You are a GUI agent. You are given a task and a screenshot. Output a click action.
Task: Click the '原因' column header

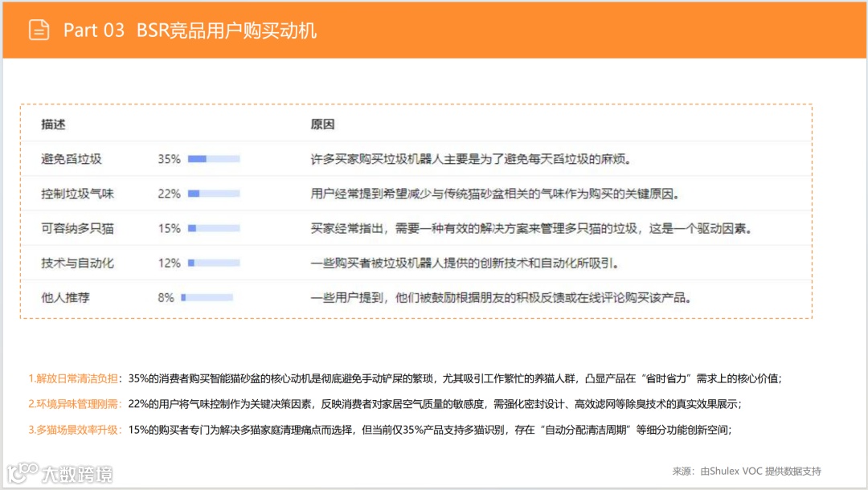pos(322,125)
